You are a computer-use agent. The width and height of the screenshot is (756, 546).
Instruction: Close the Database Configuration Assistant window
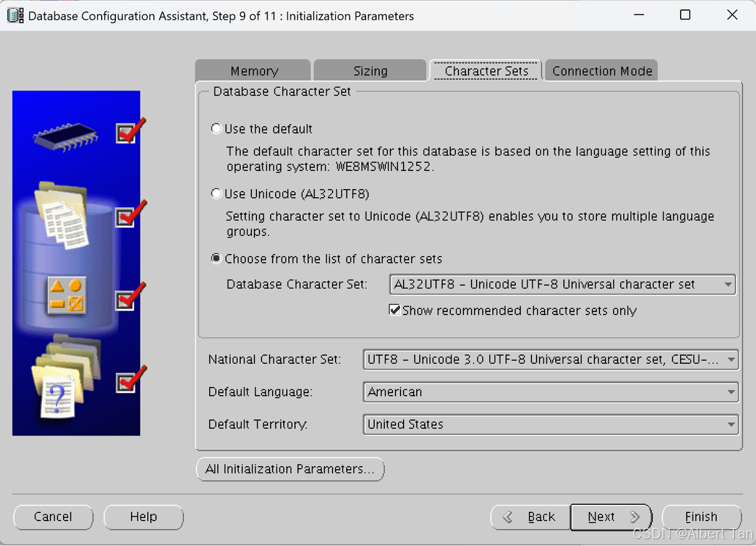[732, 15]
